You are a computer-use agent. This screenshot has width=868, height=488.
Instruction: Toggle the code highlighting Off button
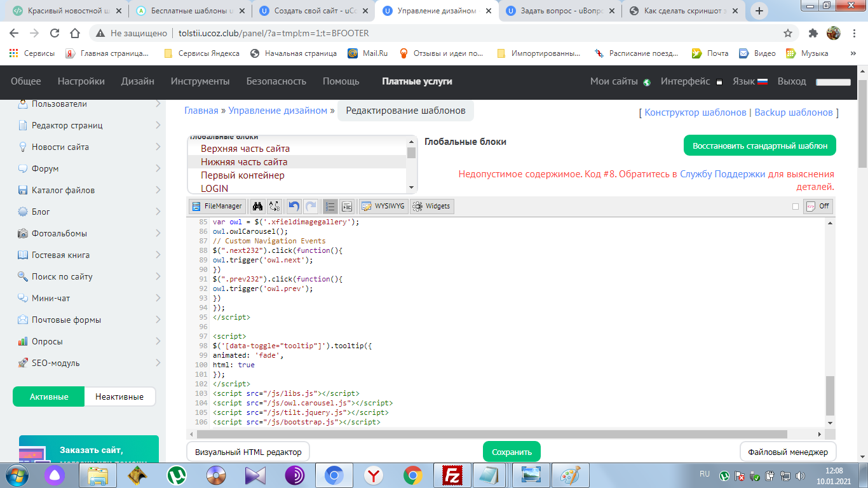(818, 206)
